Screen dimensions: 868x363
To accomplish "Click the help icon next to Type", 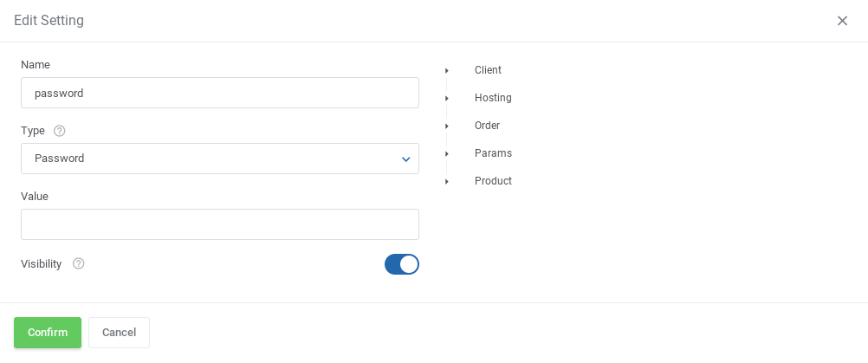I will [59, 131].
